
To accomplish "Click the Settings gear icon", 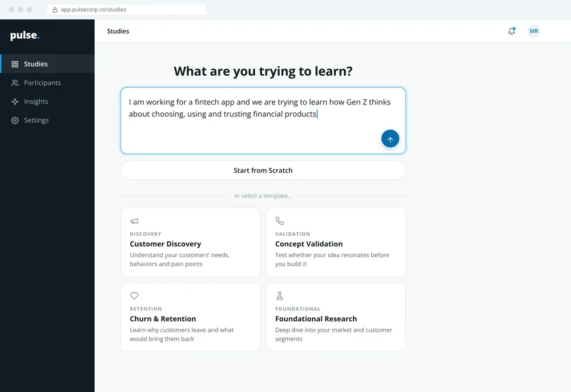I will pos(15,120).
